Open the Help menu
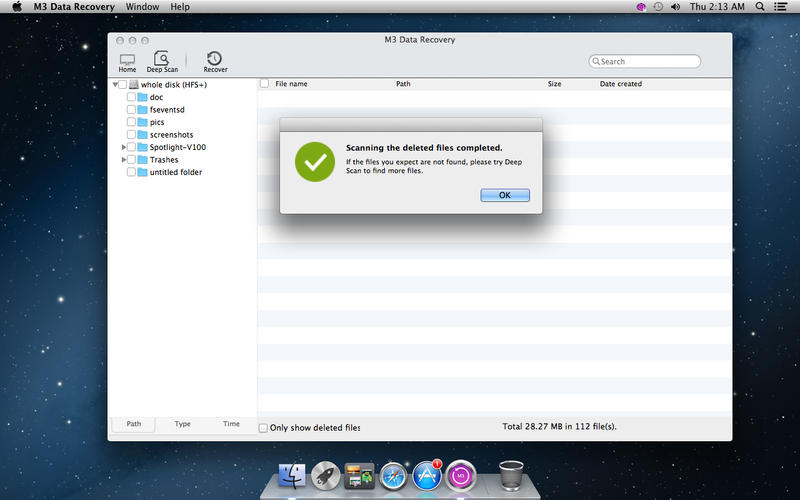The width and height of the screenshot is (800, 500). coord(180,7)
